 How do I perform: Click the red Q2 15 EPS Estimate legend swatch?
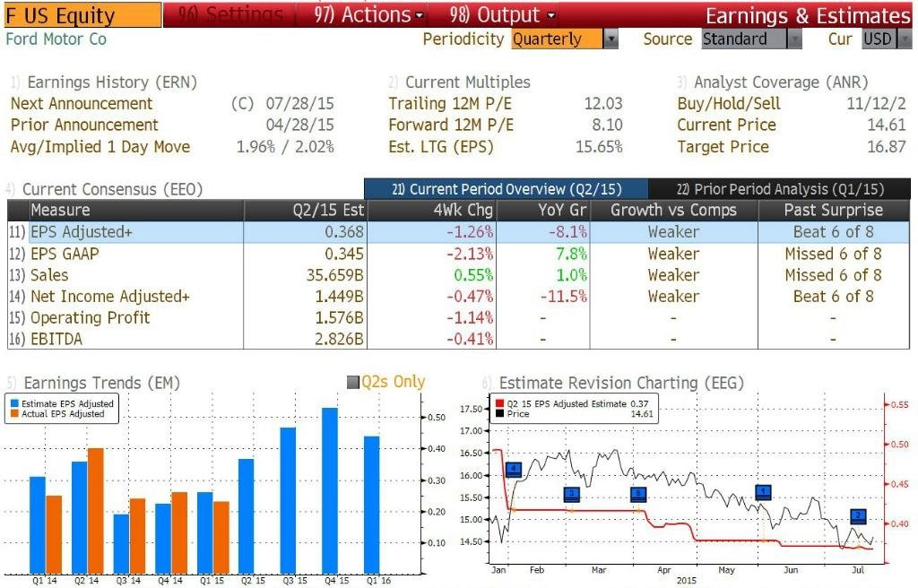pos(499,403)
